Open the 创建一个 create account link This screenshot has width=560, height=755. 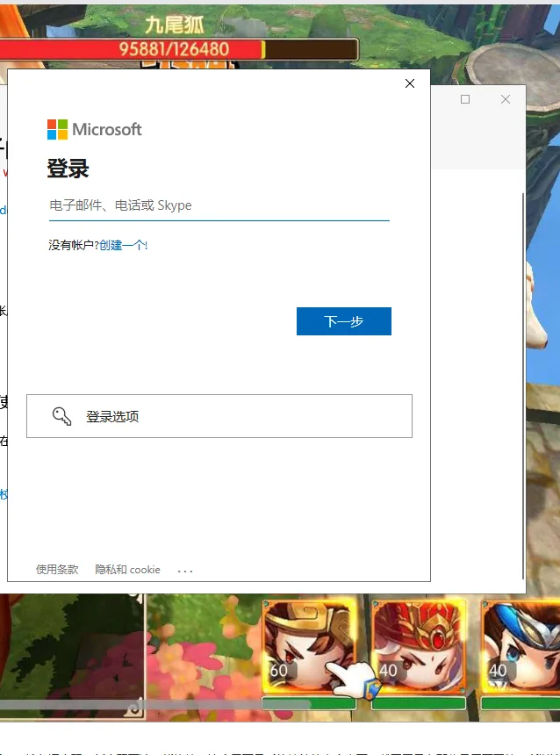(x=123, y=245)
